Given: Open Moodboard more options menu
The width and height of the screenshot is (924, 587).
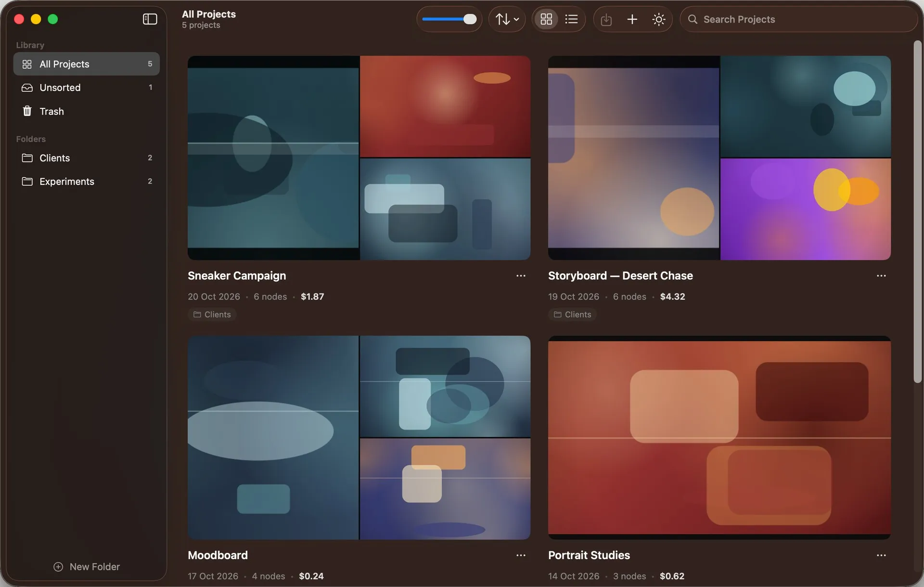Looking at the screenshot, I should (x=521, y=555).
